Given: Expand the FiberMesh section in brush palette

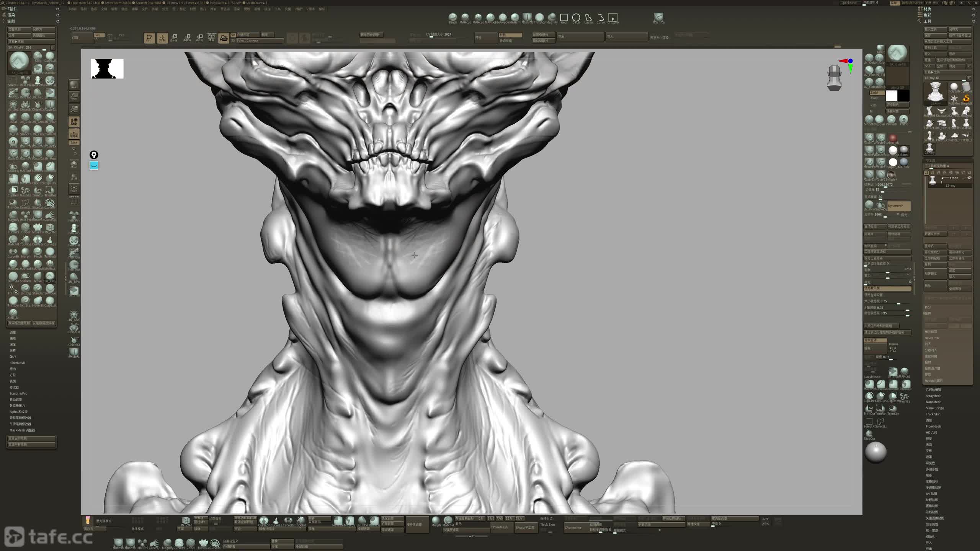Looking at the screenshot, I should coord(17,363).
